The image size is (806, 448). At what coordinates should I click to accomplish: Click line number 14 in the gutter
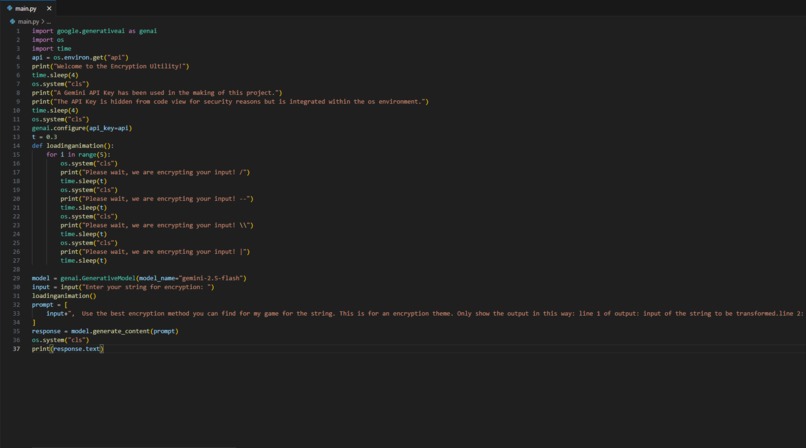click(16, 146)
